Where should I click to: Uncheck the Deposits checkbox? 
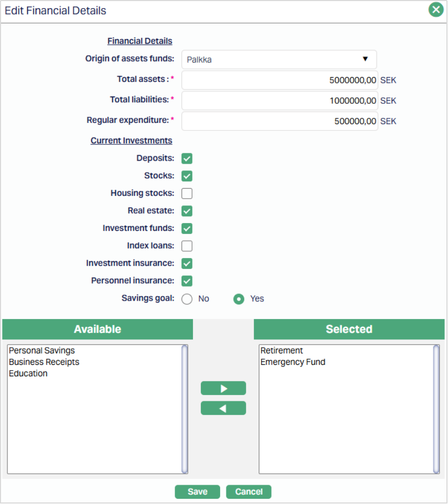[187, 158]
